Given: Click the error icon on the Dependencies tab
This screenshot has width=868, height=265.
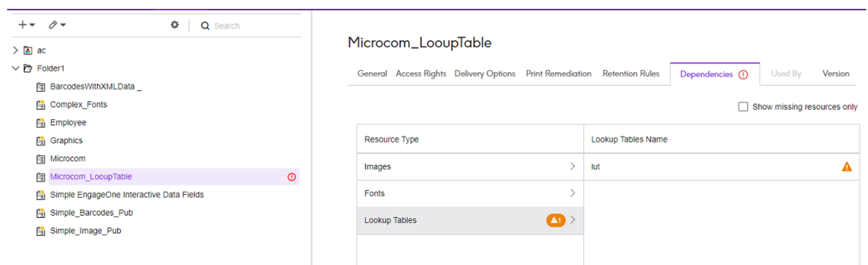Looking at the screenshot, I should click(x=743, y=75).
